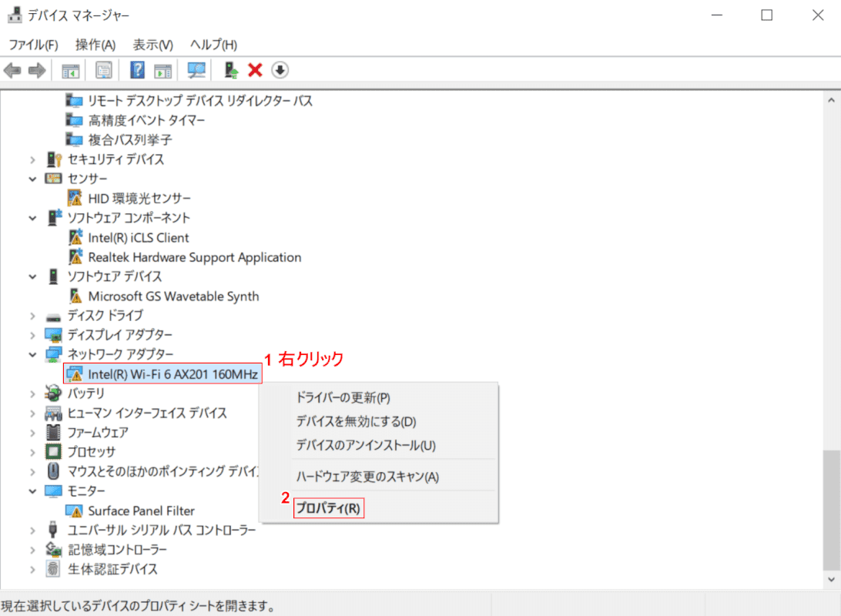Click the update driver toolbar icon

pos(231,70)
